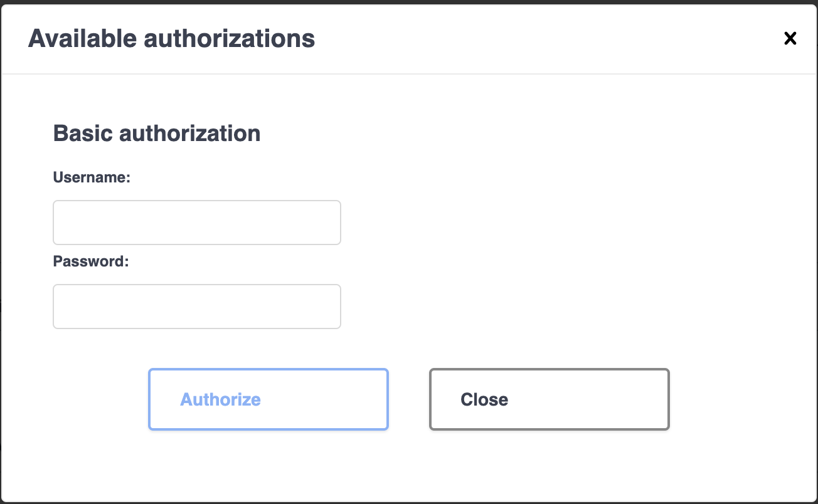Select the Password label

pyautogui.click(x=90, y=261)
